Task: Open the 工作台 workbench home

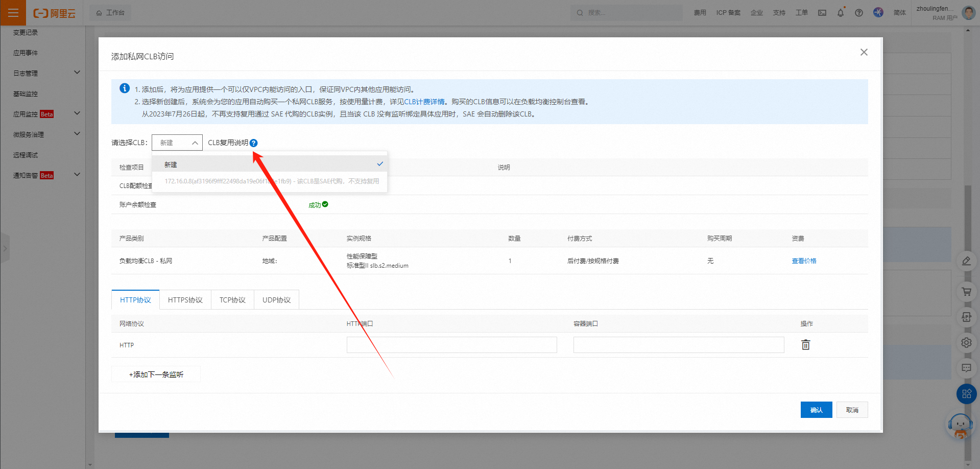Action: [110, 13]
